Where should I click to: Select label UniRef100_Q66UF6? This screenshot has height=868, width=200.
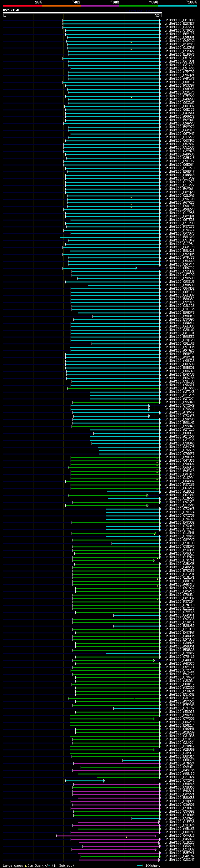(x=179, y=468)
